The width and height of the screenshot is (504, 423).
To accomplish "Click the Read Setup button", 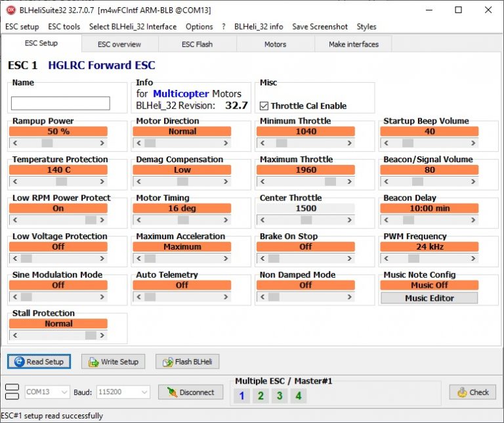I will (39, 361).
